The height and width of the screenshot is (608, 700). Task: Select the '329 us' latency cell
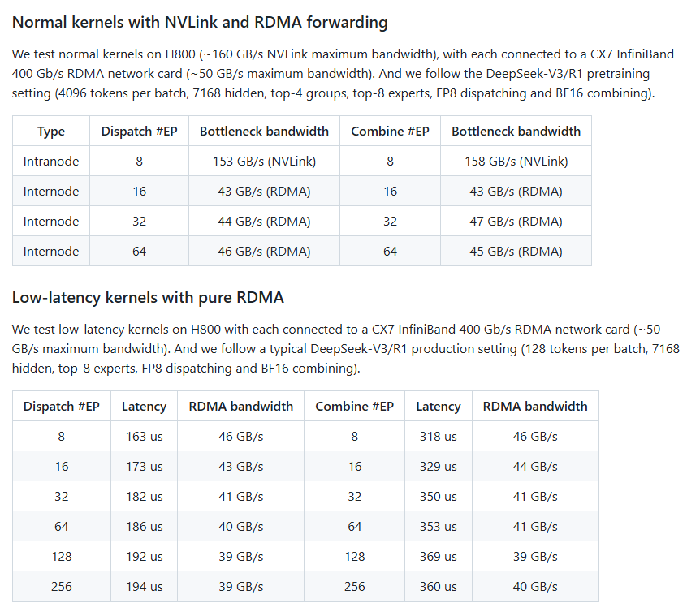tap(439, 466)
